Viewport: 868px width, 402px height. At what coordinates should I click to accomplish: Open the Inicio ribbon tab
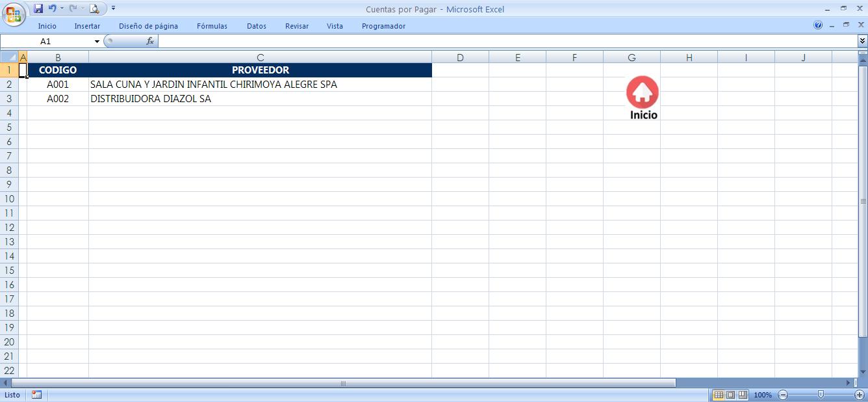click(47, 26)
